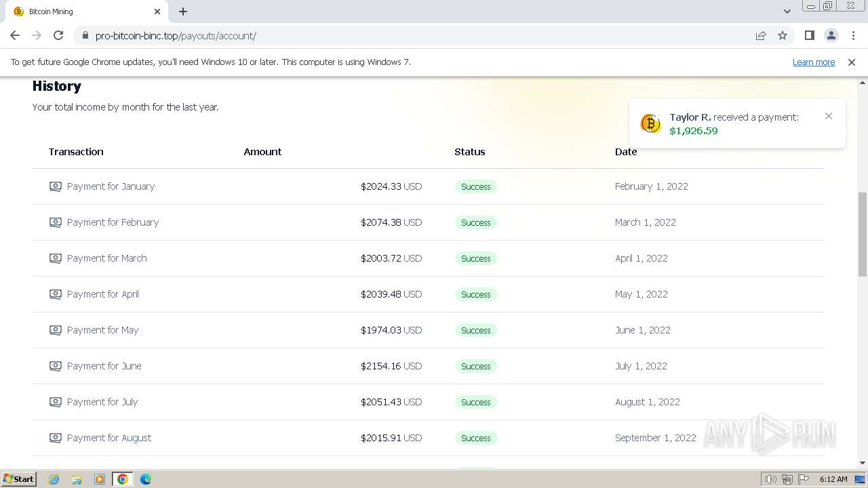Click the Action Center flag icon
868x488 pixels.
[x=804, y=479]
